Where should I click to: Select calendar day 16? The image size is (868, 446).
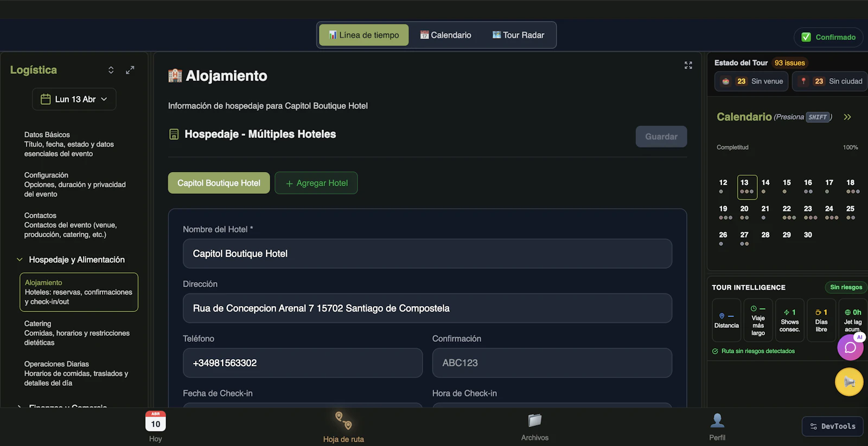[x=808, y=187]
